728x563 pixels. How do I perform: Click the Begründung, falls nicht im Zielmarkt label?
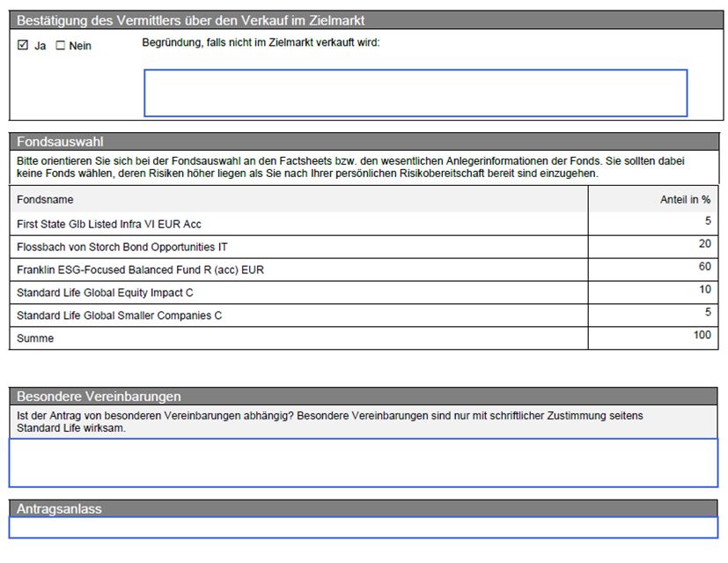(261, 43)
